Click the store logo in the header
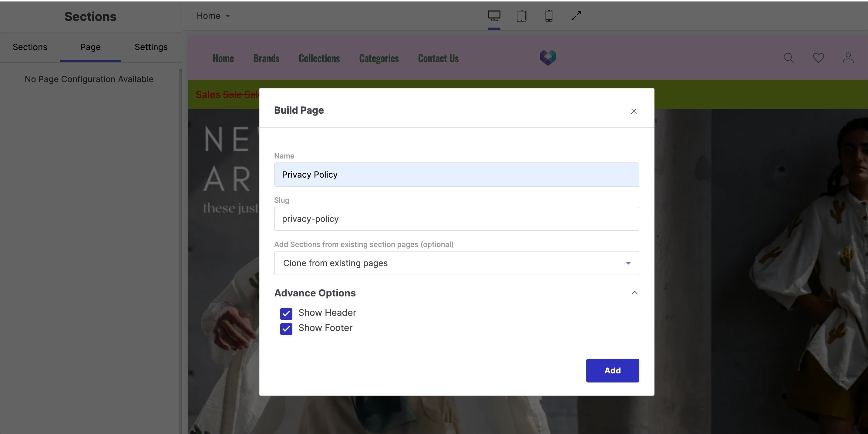 [547, 58]
